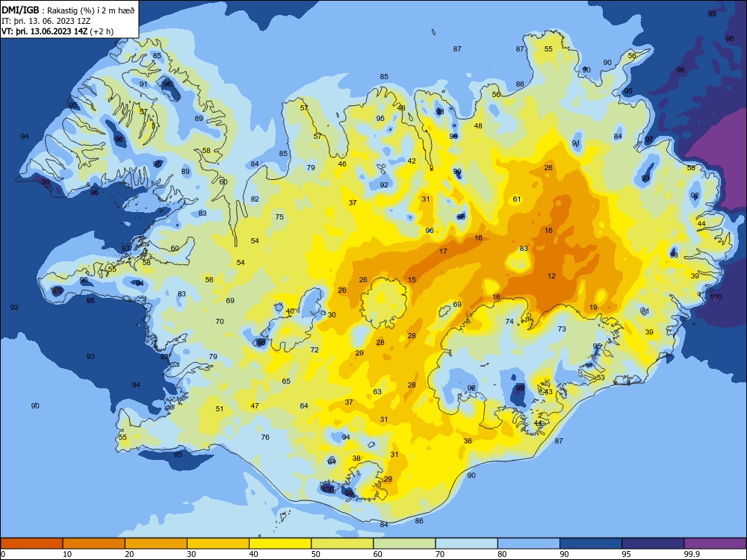Click the map humidity value '17'
This screenshot has height=560, width=747.
tap(443, 251)
